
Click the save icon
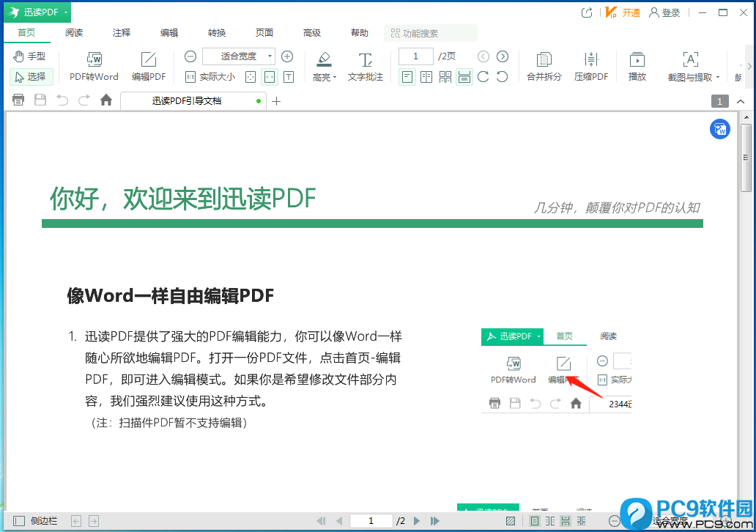[x=40, y=100]
